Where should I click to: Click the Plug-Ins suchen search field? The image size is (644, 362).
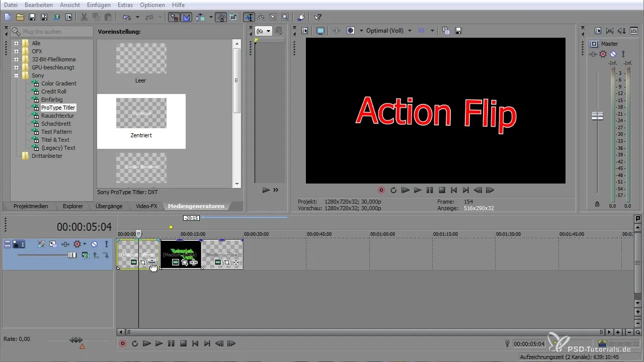[52, 31]
